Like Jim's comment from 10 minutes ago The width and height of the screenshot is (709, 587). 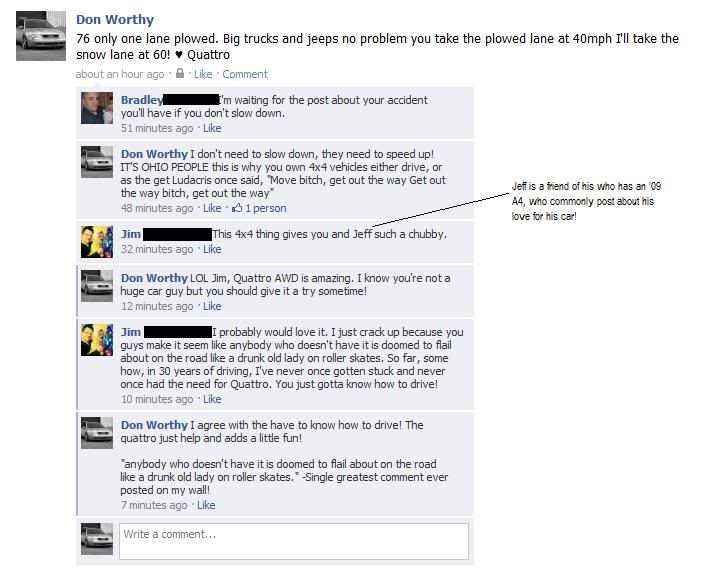click(x=212, y=399)
